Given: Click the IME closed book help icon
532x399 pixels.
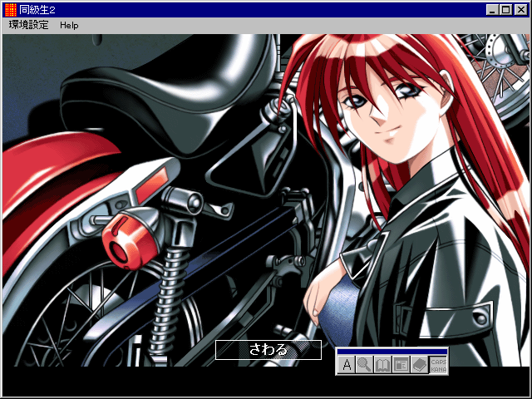Looking at the screenshot, I should coord(419,365).
